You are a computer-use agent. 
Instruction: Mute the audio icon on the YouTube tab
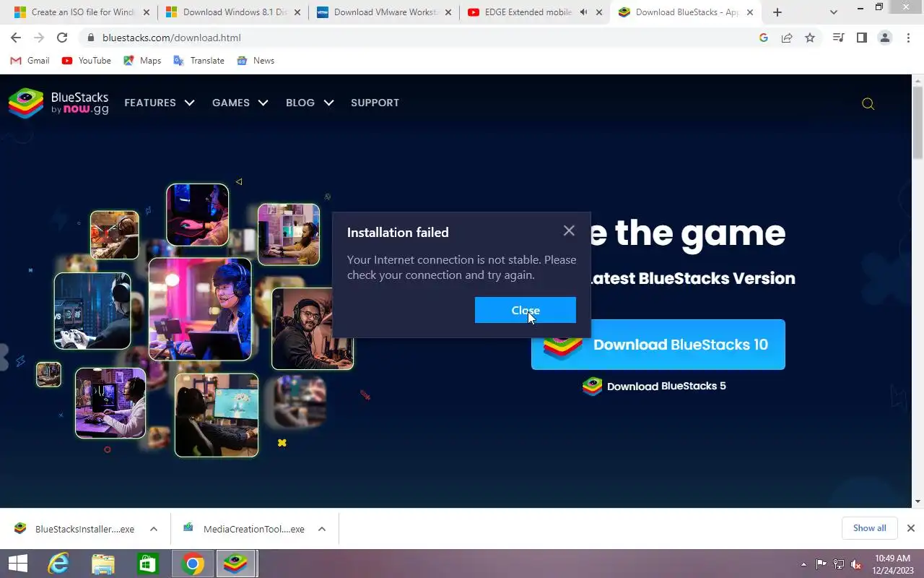click(x=583, y=12)
